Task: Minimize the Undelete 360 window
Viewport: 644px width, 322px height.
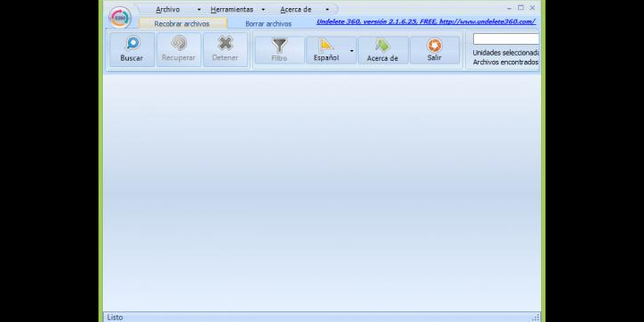Action: point(509,8)
